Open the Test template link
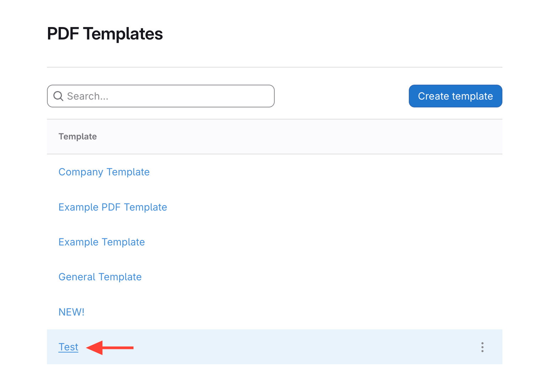This screenshot has width=533, height=392. 68,347
